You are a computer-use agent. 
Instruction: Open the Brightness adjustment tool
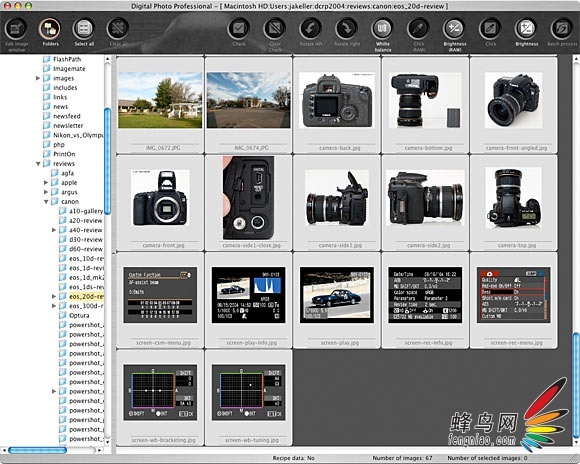pyautogui.click(x=526, y=28)
